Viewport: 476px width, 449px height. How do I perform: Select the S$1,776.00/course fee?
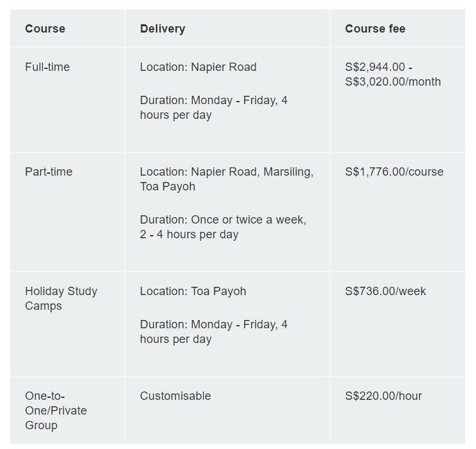tap(394, 172)
